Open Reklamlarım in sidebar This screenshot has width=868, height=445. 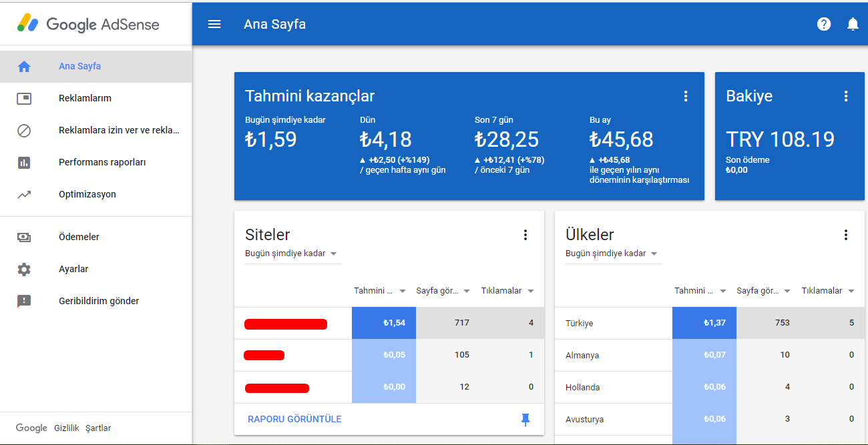click(96, 98)
